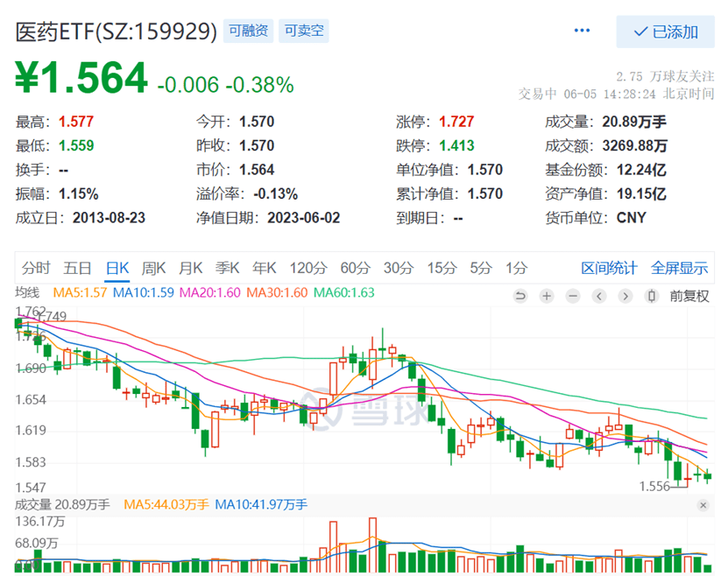
Task: Click the 可卖空 tag
Action: coord(304,31)
